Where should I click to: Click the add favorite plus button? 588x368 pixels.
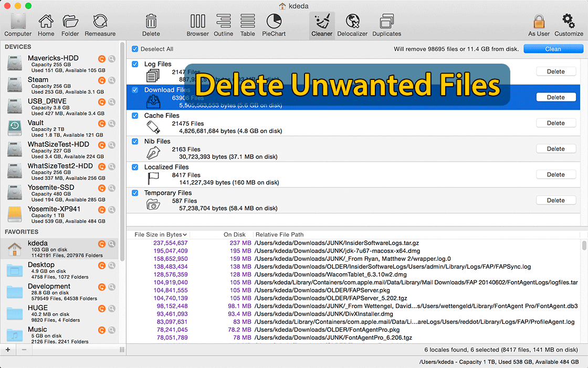(8, 350)
